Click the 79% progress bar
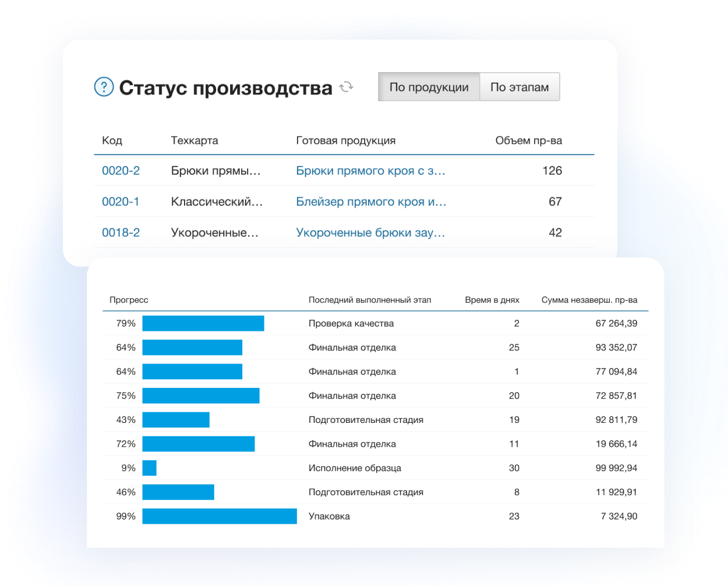This screenshot has height=586, width=728. 203,323
